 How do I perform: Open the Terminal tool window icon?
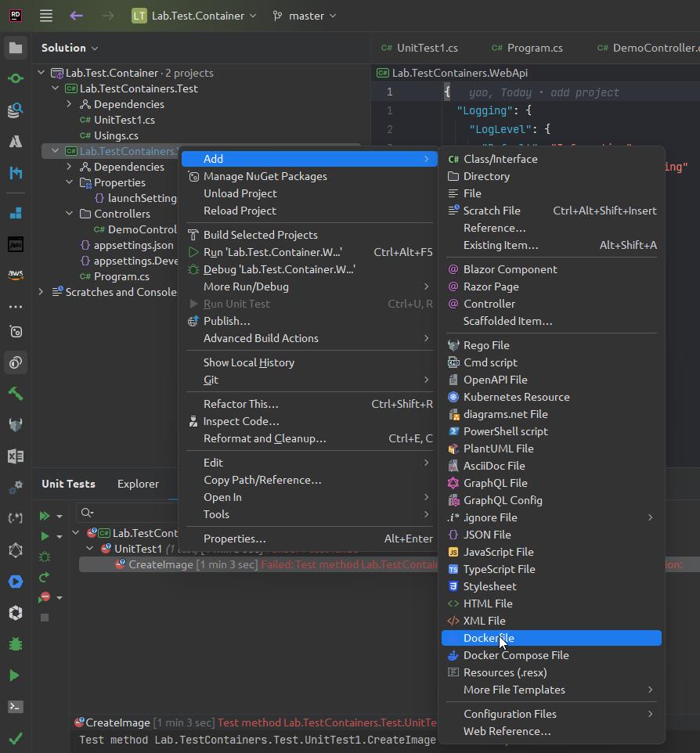click(x=15, y=707)
